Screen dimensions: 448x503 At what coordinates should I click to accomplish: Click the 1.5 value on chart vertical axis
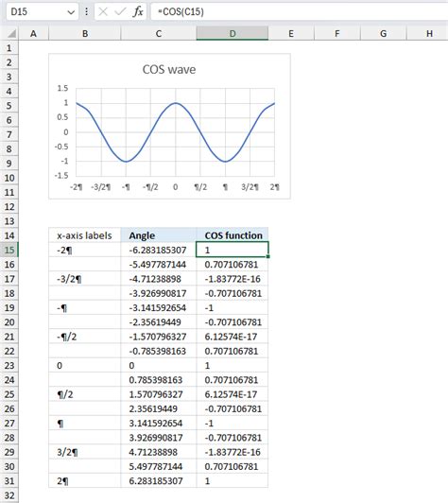62,88
